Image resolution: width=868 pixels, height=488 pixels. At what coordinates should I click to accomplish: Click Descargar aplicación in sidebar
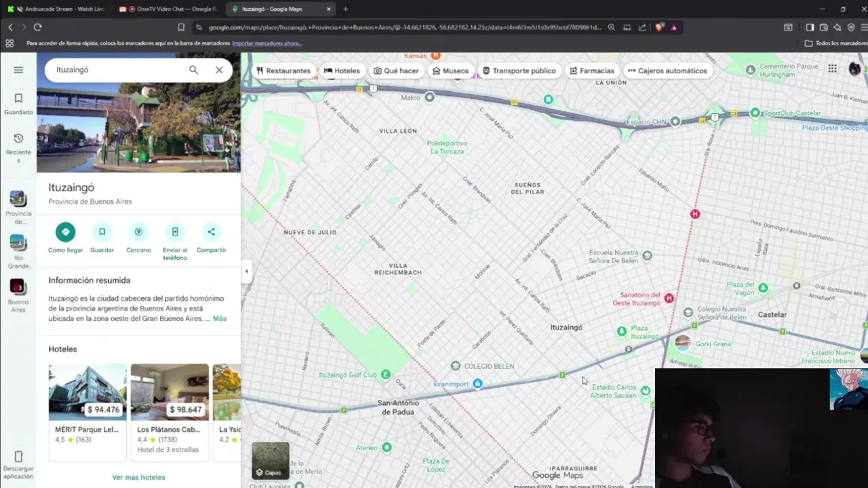click(18, 465)
